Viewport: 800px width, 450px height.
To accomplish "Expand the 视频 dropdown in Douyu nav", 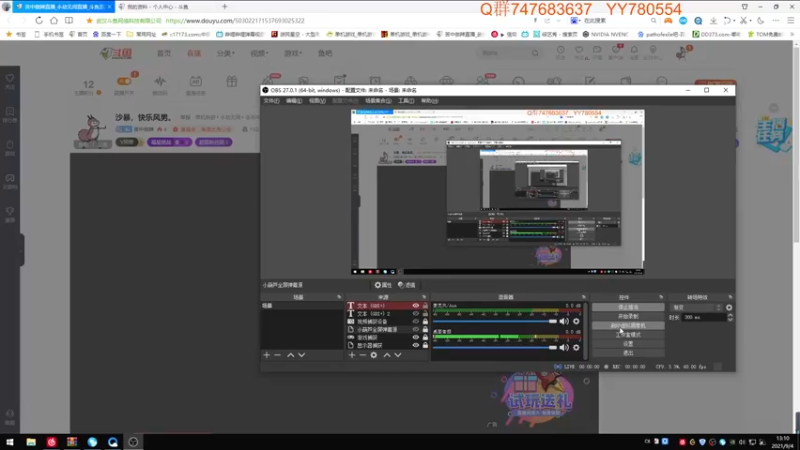I will [259, 53].
